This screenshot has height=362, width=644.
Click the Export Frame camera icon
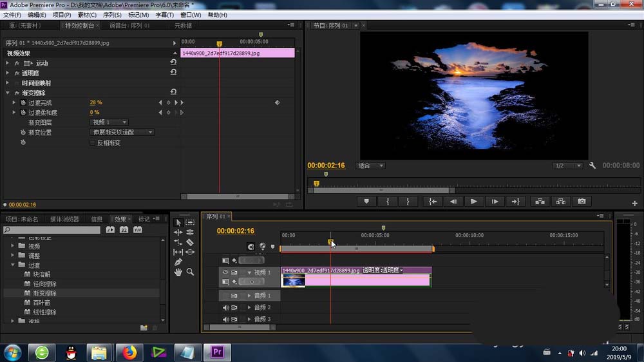(582, 202)
